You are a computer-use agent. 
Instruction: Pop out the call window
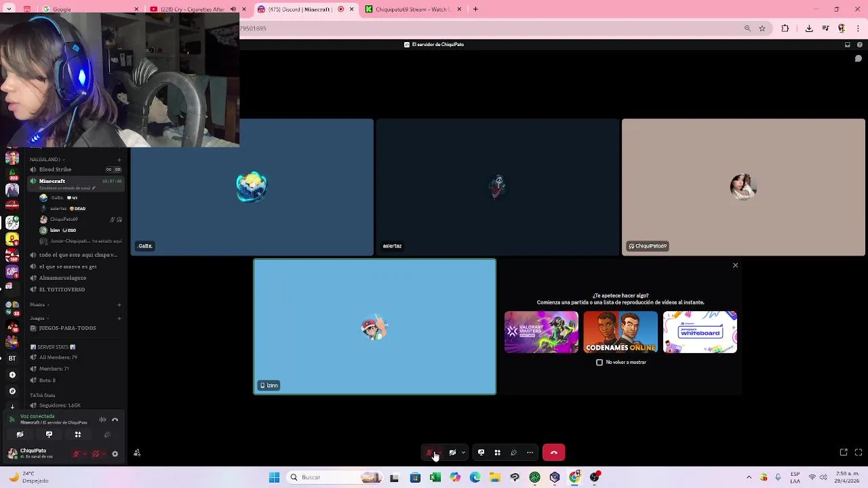tap(844, 452)
